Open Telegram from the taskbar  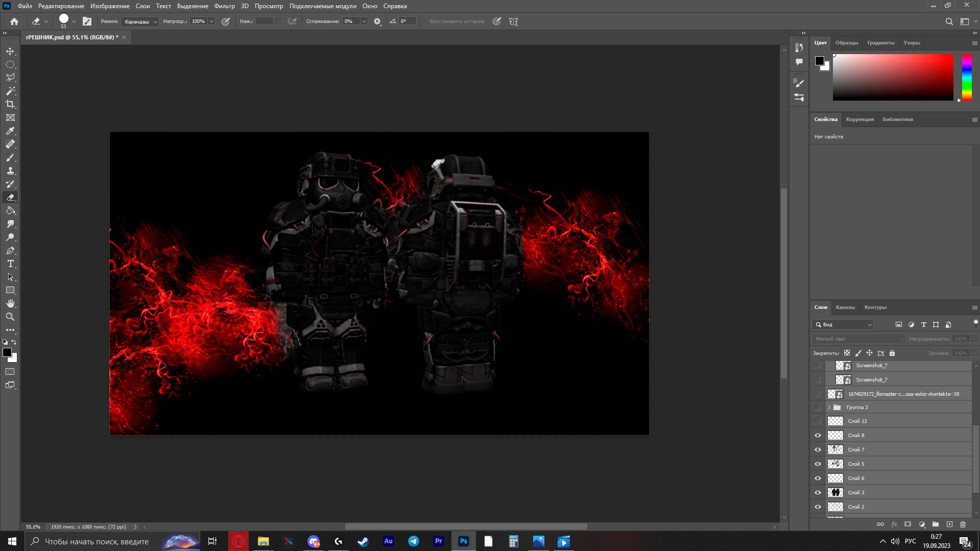coord(413,541)
